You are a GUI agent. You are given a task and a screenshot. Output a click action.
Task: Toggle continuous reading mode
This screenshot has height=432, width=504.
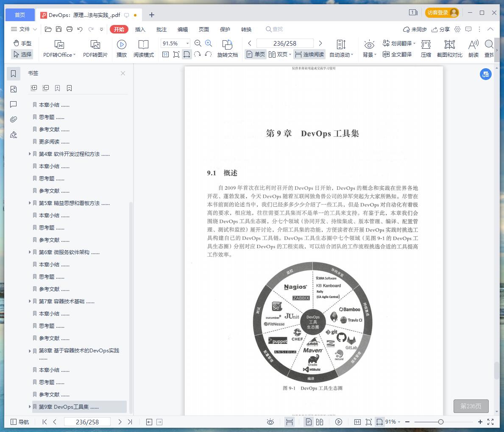(x=309, y=54)
